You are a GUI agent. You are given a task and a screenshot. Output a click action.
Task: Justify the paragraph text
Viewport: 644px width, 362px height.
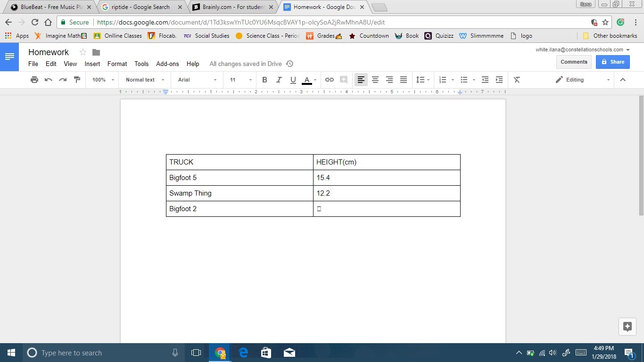pos(404,80)
